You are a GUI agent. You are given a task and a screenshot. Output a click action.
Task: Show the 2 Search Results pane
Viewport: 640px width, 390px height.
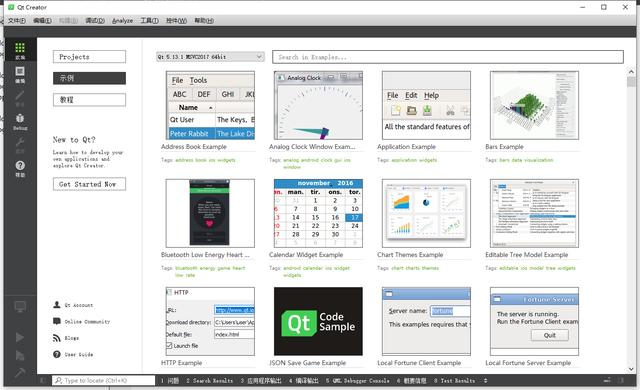(209, 381)
